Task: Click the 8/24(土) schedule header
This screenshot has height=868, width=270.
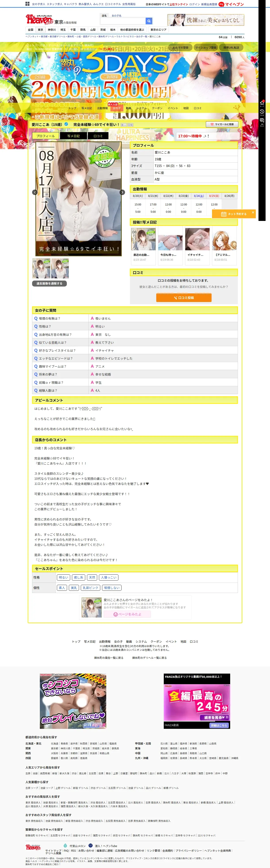Action: click(199, 196)
